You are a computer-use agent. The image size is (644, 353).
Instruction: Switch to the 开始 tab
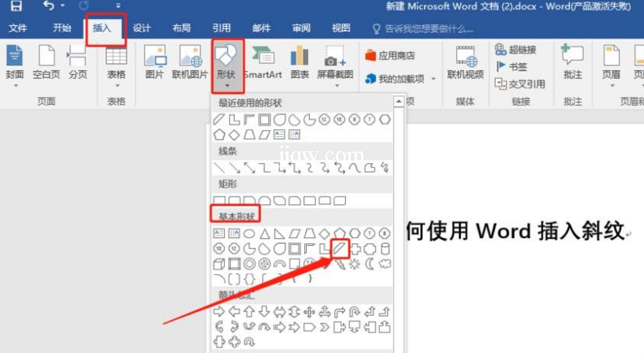click(61, 28)
